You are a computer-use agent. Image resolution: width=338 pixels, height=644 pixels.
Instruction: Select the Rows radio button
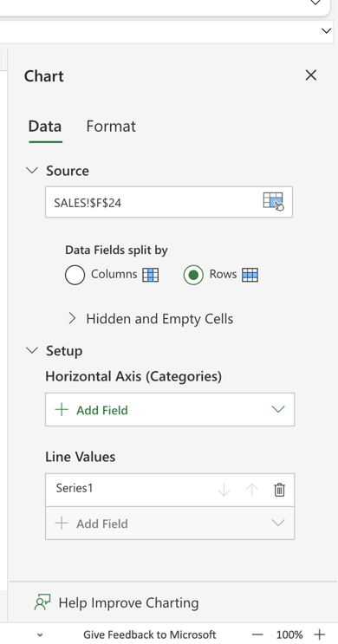click(x=193, y=275)
